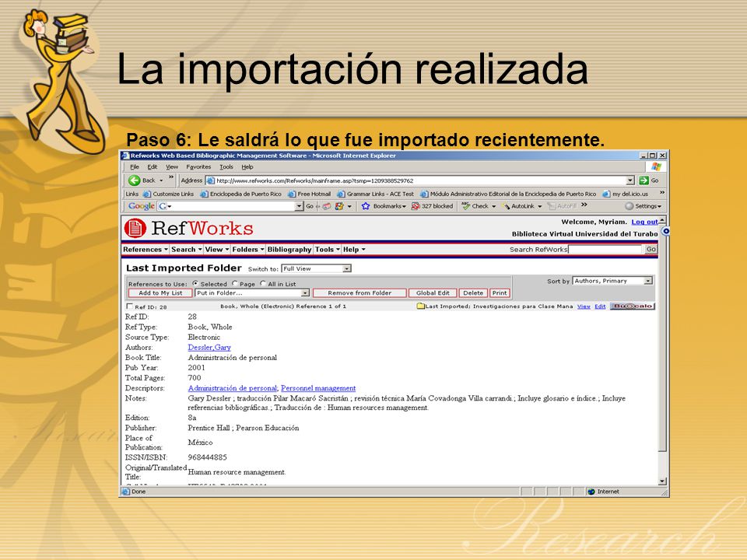Open the IE File menu
The image size is (747, 560).
[135, 167]
